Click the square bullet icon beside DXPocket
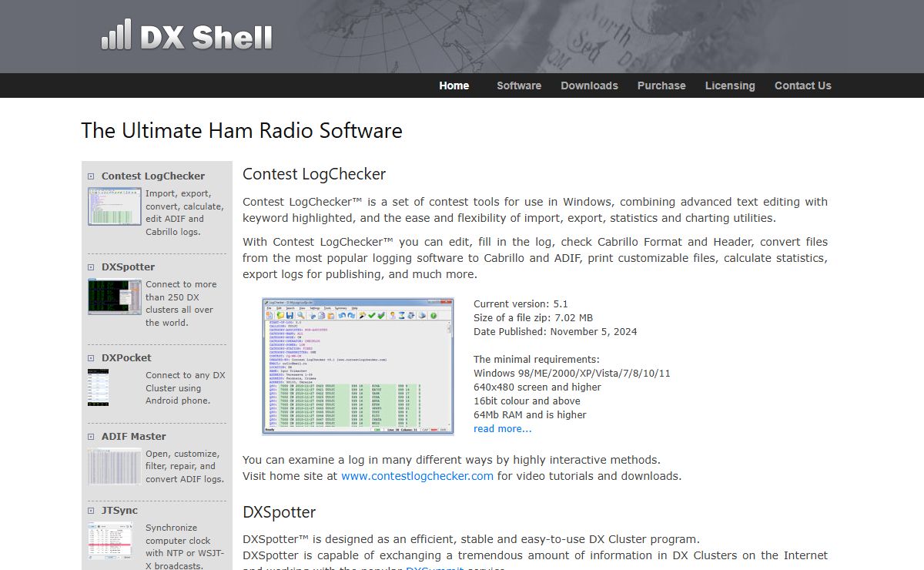 [91, 358]
